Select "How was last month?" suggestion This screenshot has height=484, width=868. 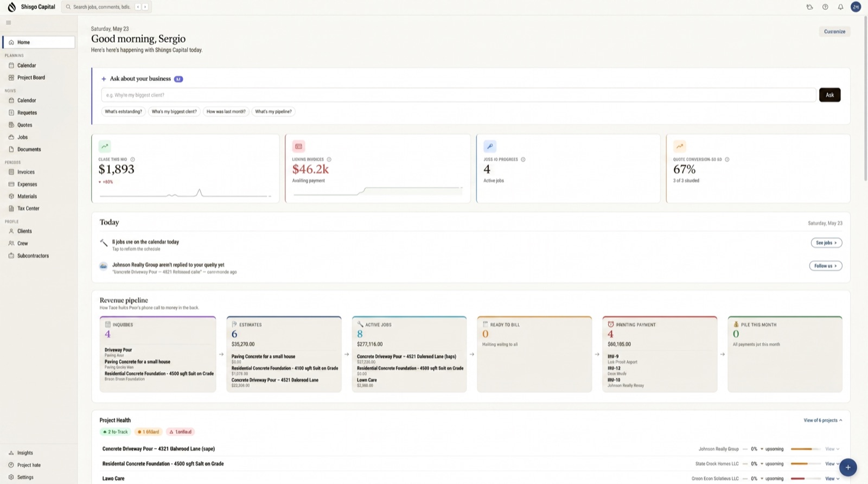tap(226, 112)
